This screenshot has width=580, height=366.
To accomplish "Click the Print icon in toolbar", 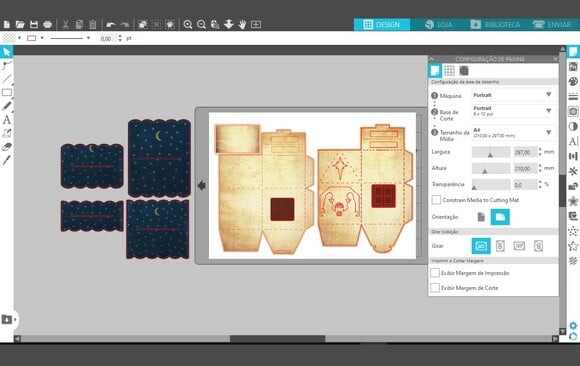I will [47, 24].
